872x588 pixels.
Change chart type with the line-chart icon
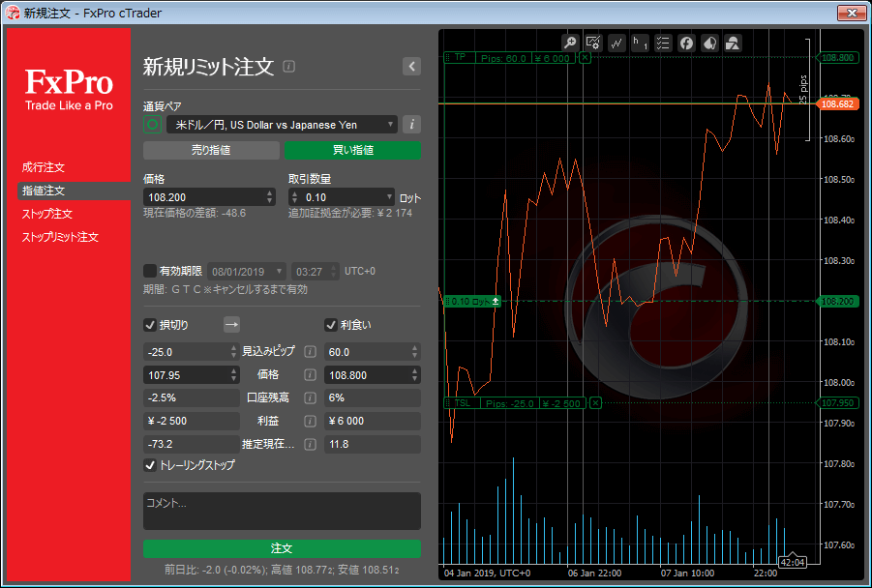(x=616, y=43)
